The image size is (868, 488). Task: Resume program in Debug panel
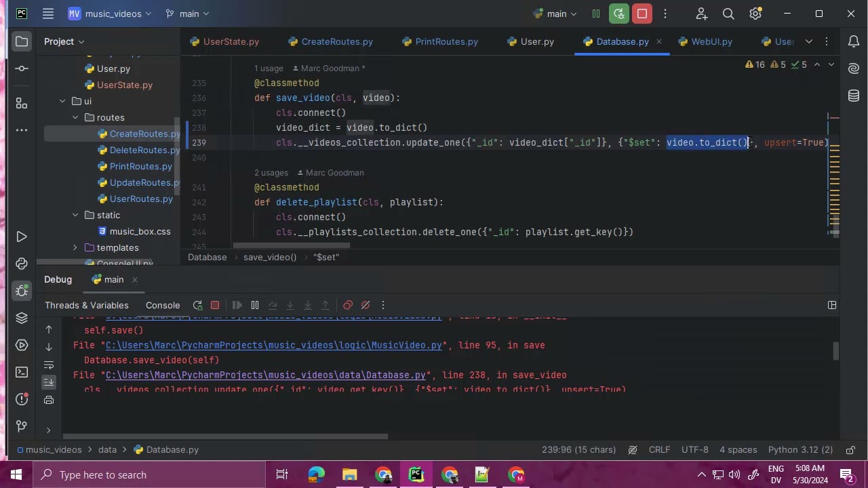pos(237,305)
